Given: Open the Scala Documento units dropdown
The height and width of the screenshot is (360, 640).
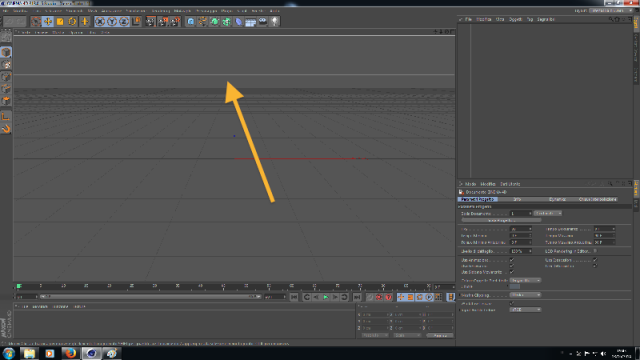Looking at the screenshot, I should (548, 213).
